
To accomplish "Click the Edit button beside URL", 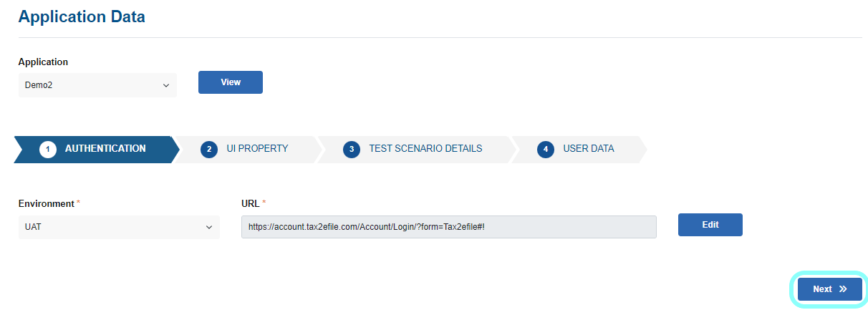I will [710, 225].
